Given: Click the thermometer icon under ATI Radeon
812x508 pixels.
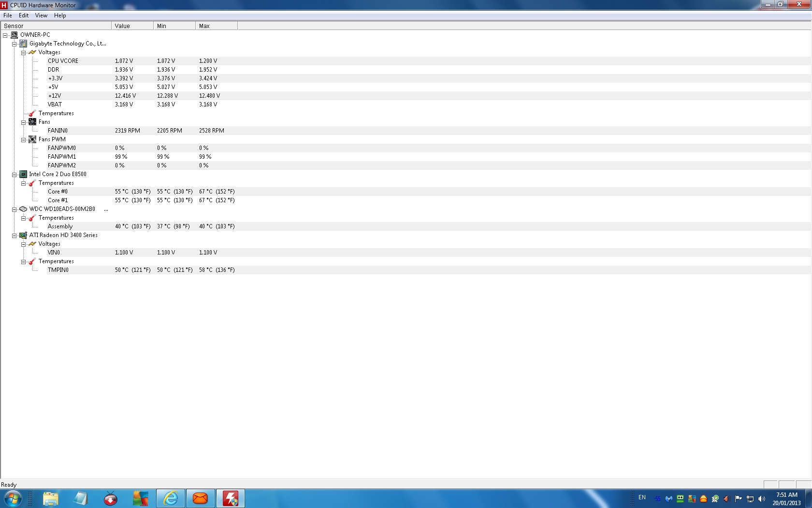Looking at the screenshot, I should click(32, 261).
